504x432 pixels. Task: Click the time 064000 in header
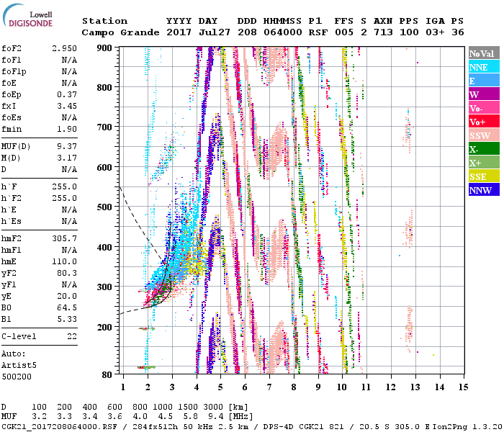coord(283,32)
